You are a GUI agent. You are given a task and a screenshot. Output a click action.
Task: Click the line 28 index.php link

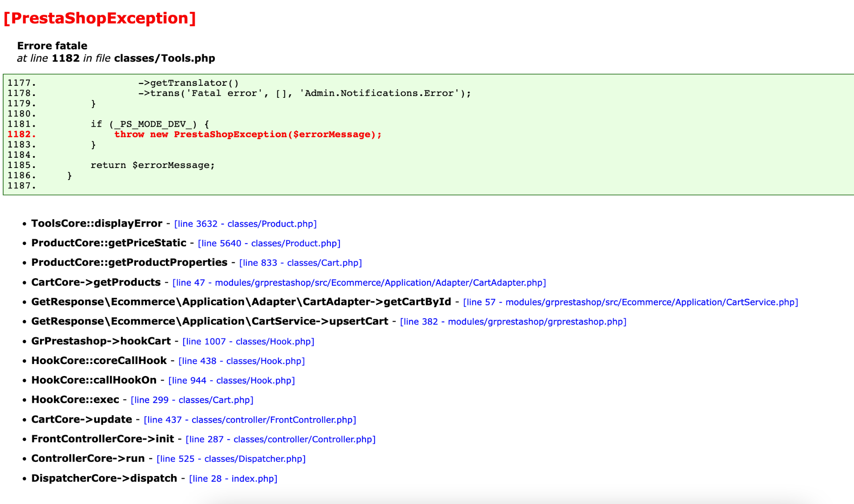tap(233, 479)
